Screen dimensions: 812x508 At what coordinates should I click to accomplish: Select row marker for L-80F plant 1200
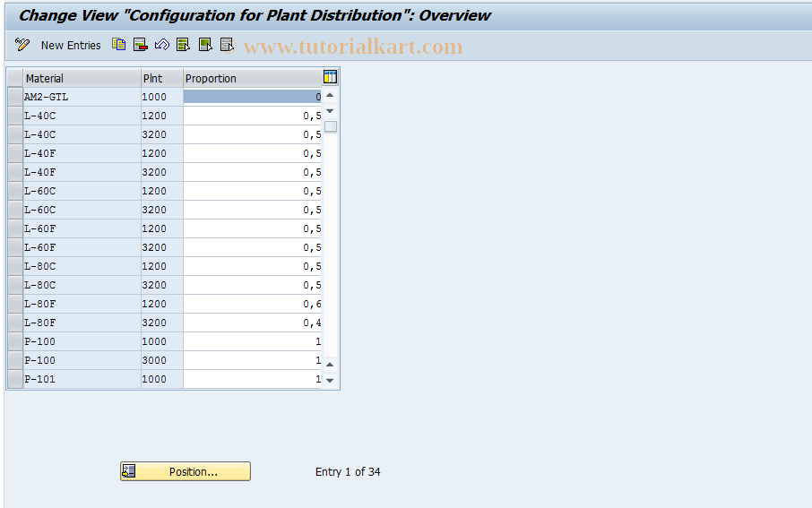[x=15, y=304]
